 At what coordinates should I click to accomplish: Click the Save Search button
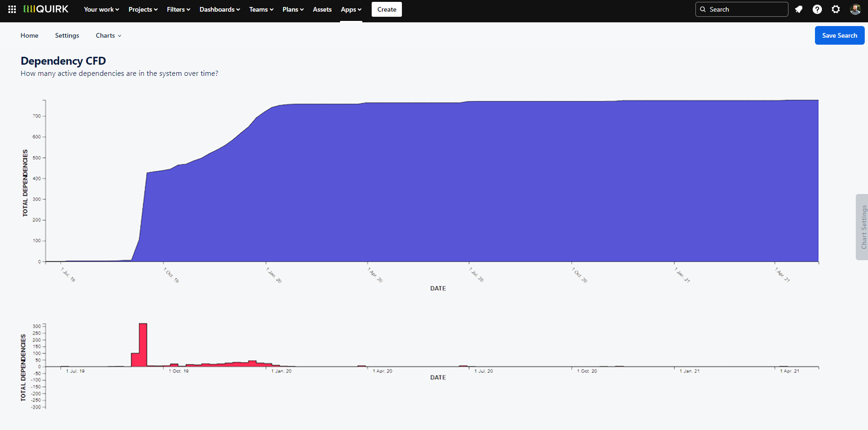[x=840, y=35]
